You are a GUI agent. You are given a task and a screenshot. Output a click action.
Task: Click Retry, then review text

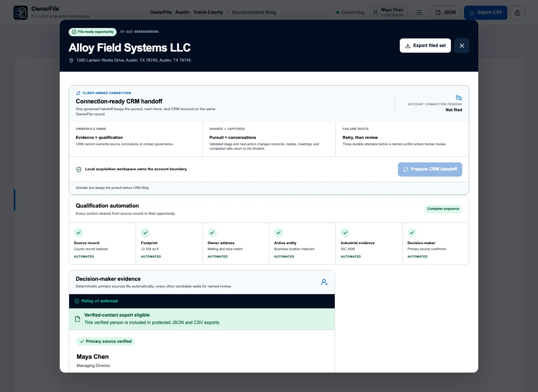point(360,138)
